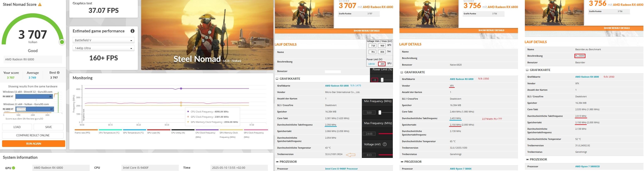Click the Voltage (mV) red slider bar
Image resolution: width=644 pixels, height=171 pixels.
click(x=385, y=155)
